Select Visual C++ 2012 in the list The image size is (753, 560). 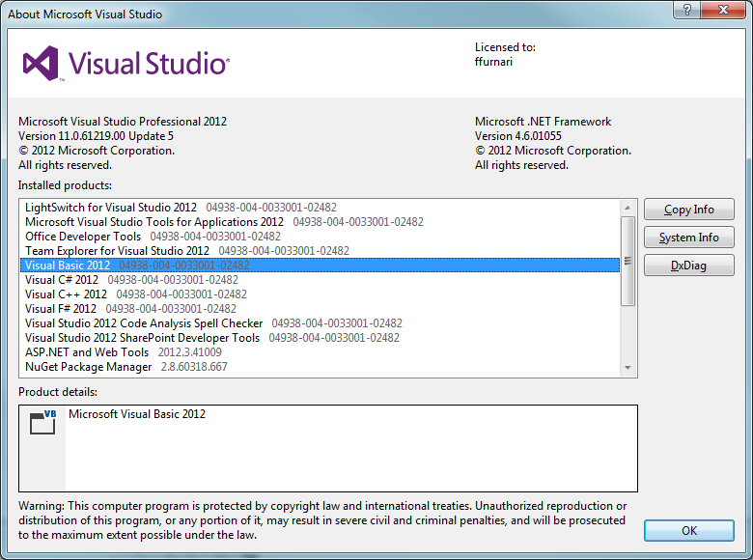(x=320, y=294)
